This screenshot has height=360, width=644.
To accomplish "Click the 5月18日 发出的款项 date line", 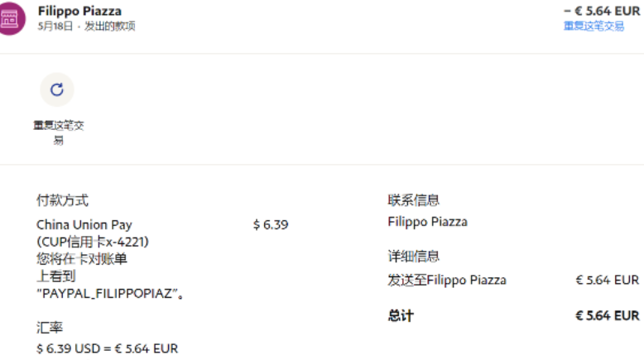I will 86,26.
